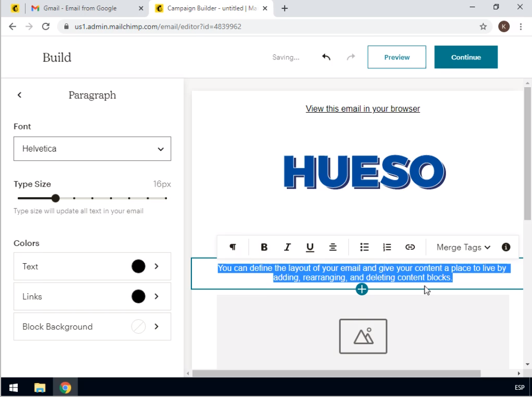The width and height of the screenshot is (532, 397).
Task: Close the Campaign Builder tab
Action: point(265,8)
